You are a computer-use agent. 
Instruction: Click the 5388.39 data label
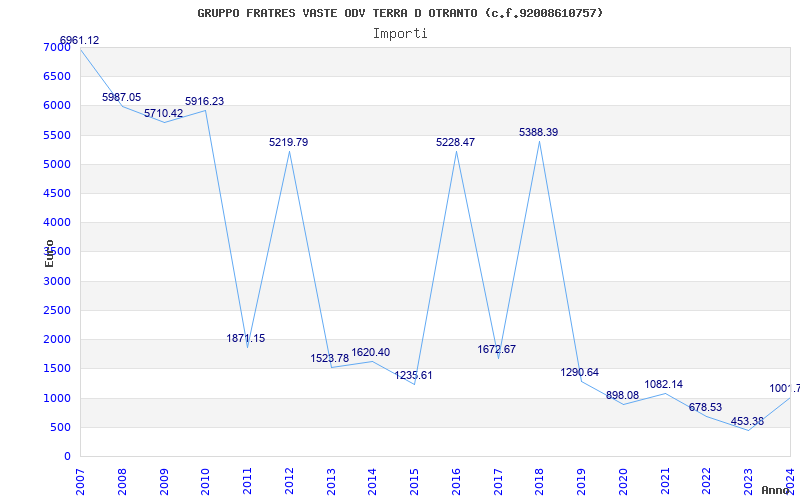(x=539, y=132)
